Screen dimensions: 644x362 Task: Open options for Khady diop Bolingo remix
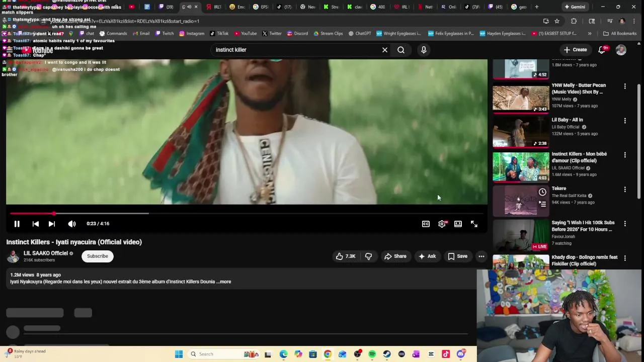(x=625, y=258)
